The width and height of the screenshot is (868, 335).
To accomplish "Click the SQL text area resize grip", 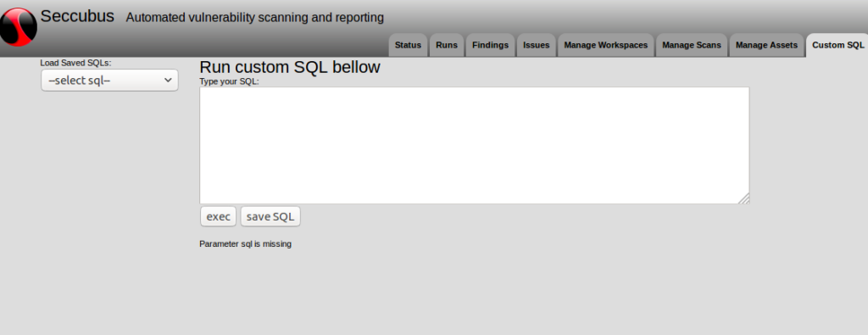I will (x=744, y=198).
